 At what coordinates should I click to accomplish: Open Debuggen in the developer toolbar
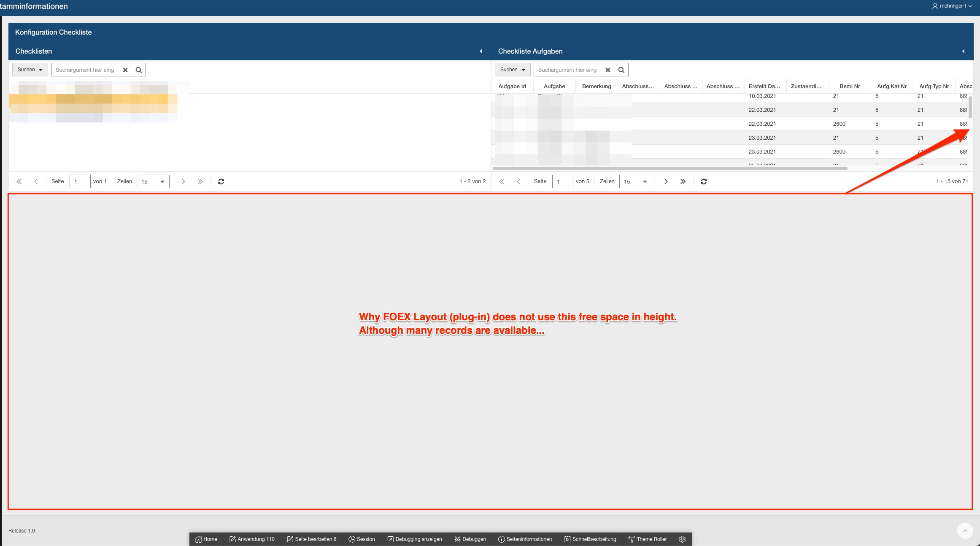click(470, 539)
